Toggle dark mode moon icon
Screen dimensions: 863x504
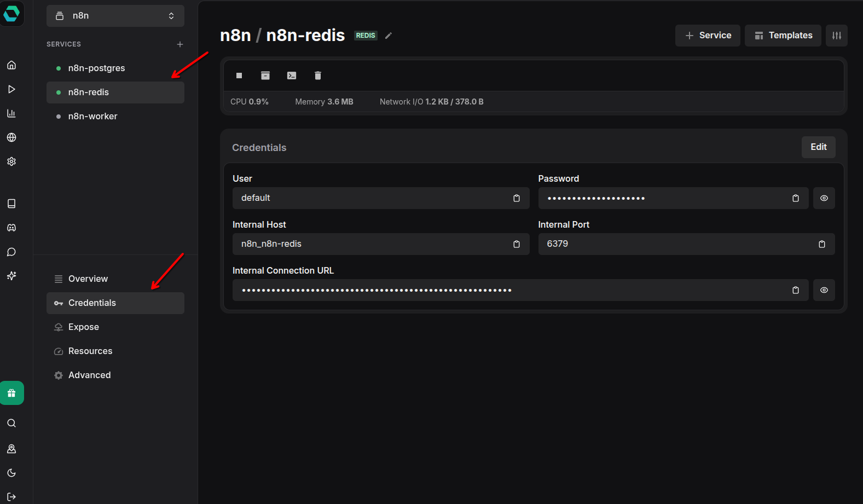[11, 473]
